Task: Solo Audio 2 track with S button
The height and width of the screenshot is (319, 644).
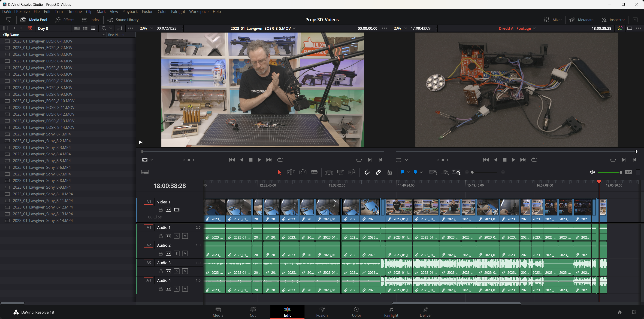Action: [176, 253]
